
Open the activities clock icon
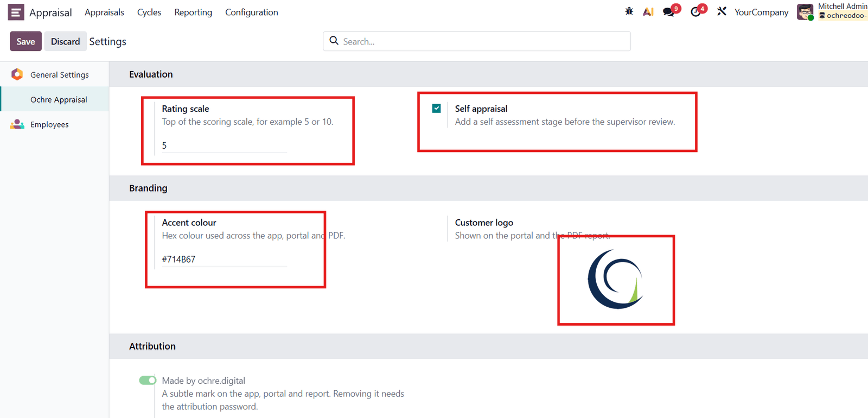coord(695,12)
